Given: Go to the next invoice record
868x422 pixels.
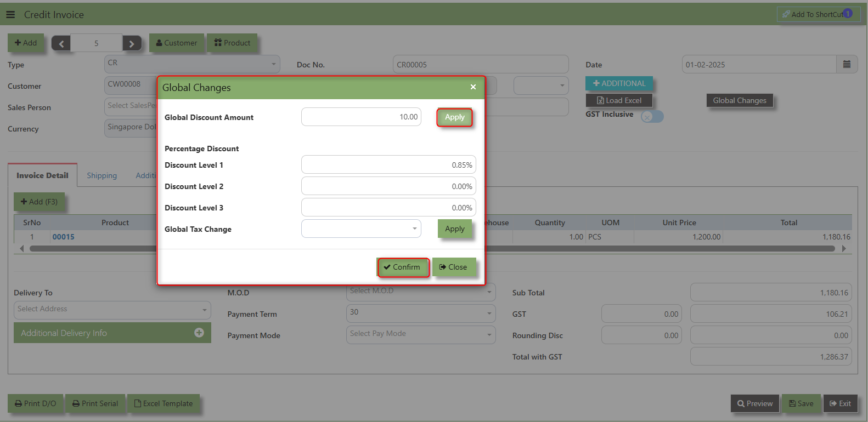Looking at the screenshot, I should click(132, 43).
